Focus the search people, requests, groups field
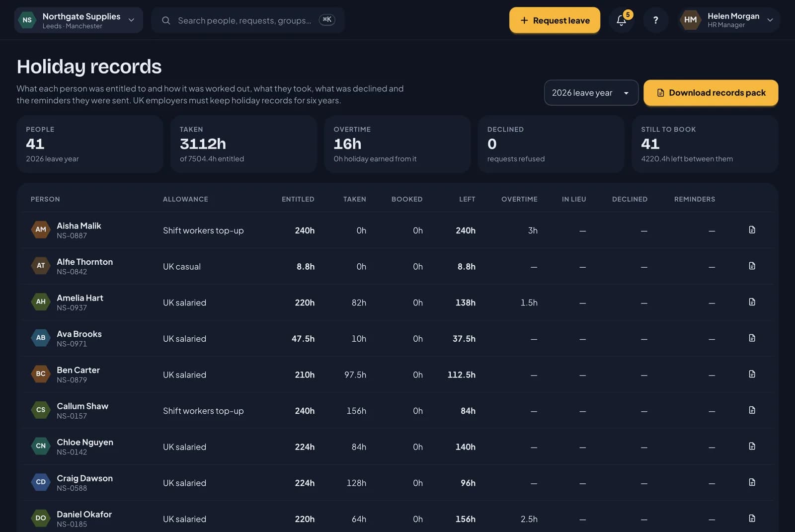This screenshot has width=795, height=532. click(248, 20)
